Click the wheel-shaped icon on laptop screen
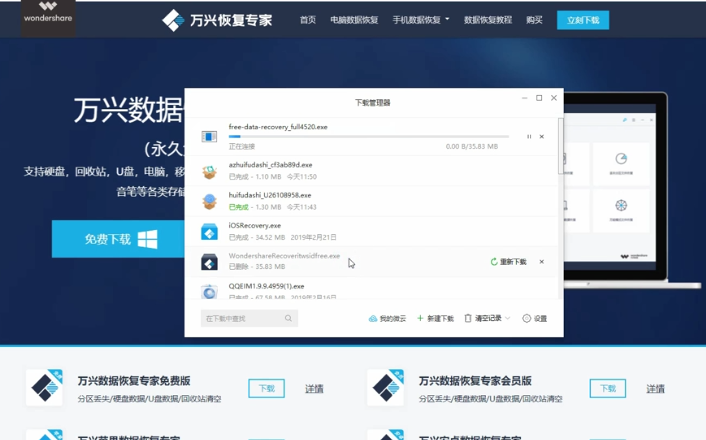This screenshot has width=706, height=440. point(621,205)
